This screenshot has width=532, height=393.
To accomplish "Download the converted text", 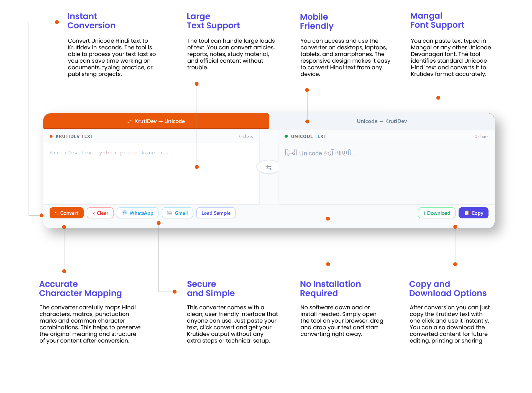I will [437, 213].
